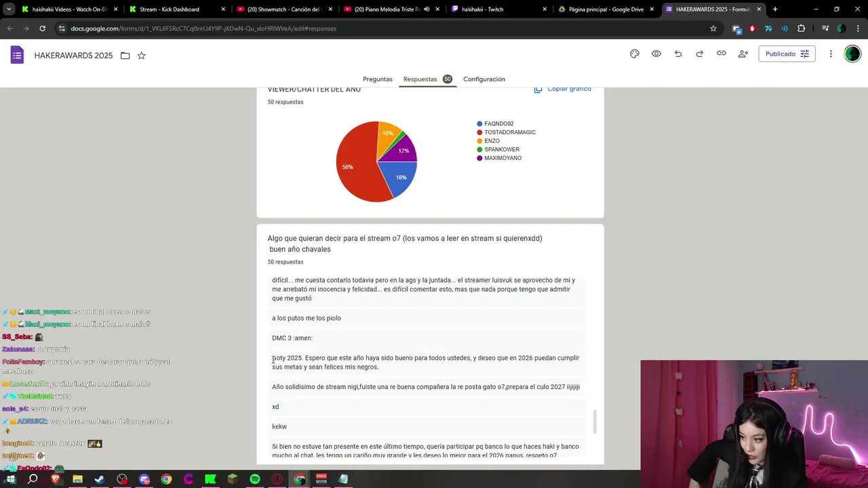Click the form title HAKERAWARDS 2025

[x=73, y=56]
